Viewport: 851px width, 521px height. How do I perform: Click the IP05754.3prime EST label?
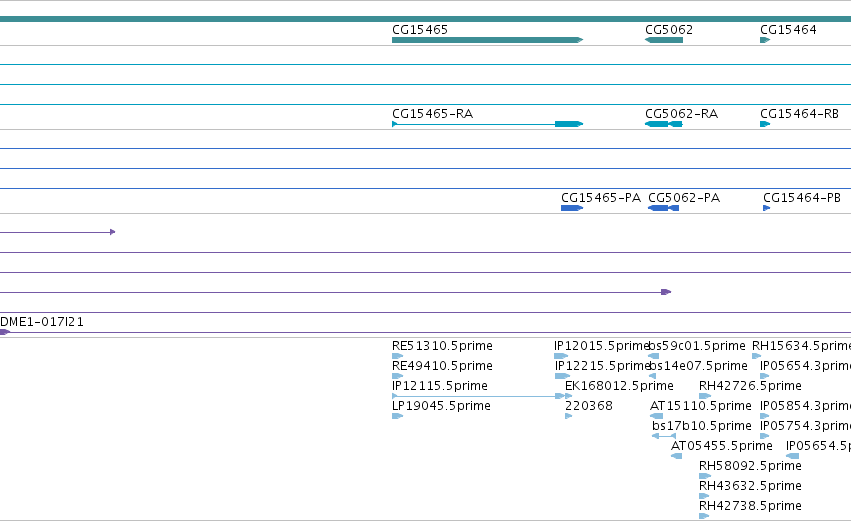pos(805,426)
